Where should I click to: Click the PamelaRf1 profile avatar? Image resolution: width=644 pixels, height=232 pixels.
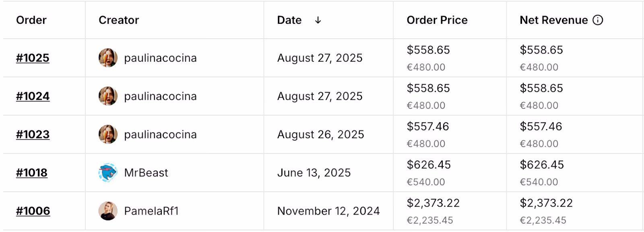(x=108, y=211)
